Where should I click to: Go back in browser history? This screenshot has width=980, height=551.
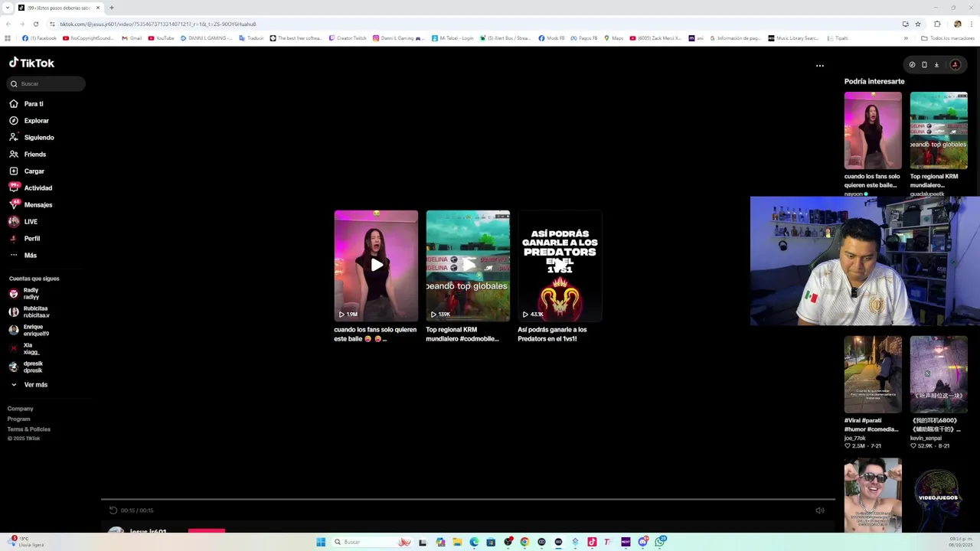pyautogui.click(x=8, y=24)
